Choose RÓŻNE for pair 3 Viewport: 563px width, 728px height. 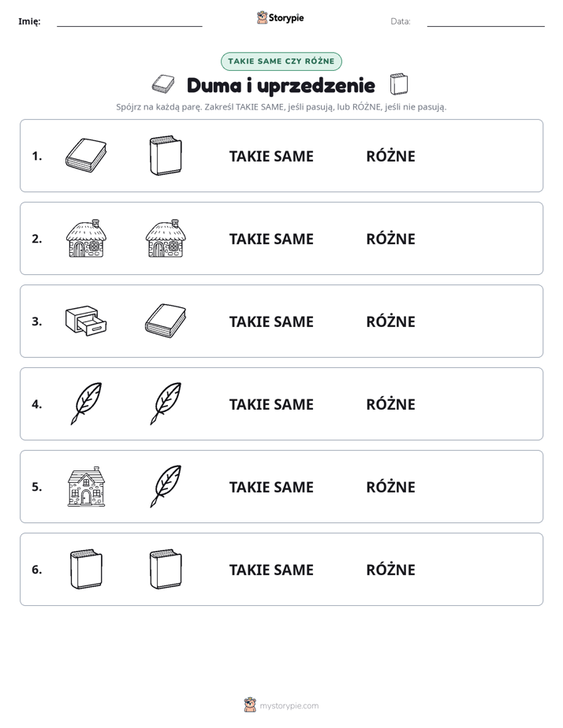click(x=390, y=321)
